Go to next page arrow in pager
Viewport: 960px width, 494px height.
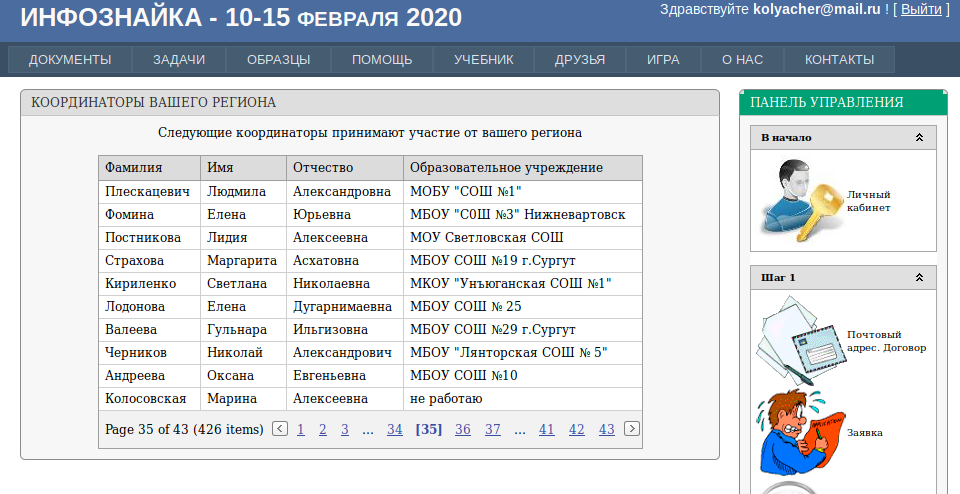pyautogui.click(x=632, y=429)
